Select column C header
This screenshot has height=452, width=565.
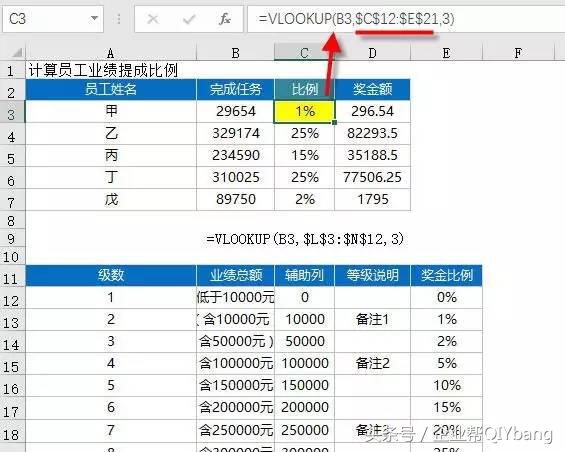[x=304, y=53]
